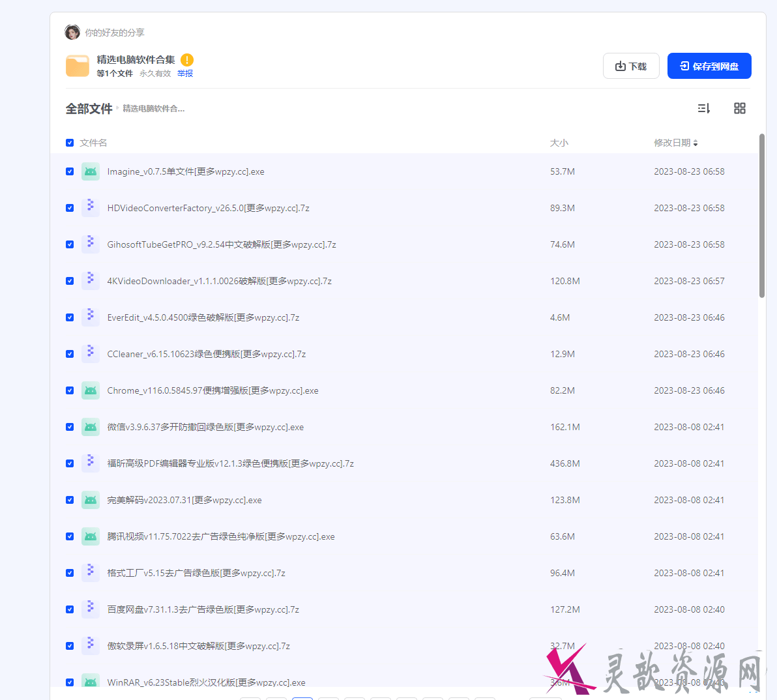Click the 7z icon for GihosoftTubeGetPRO
The width and height of the screenshot is (777, 700).
tap(90, 244)
